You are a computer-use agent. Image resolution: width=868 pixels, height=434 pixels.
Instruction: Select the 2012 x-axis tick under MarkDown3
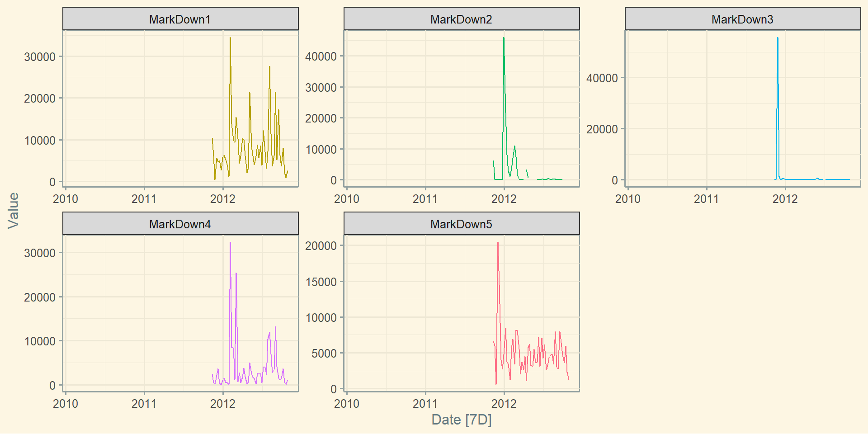pyautogui.click(x=785, y=199)
